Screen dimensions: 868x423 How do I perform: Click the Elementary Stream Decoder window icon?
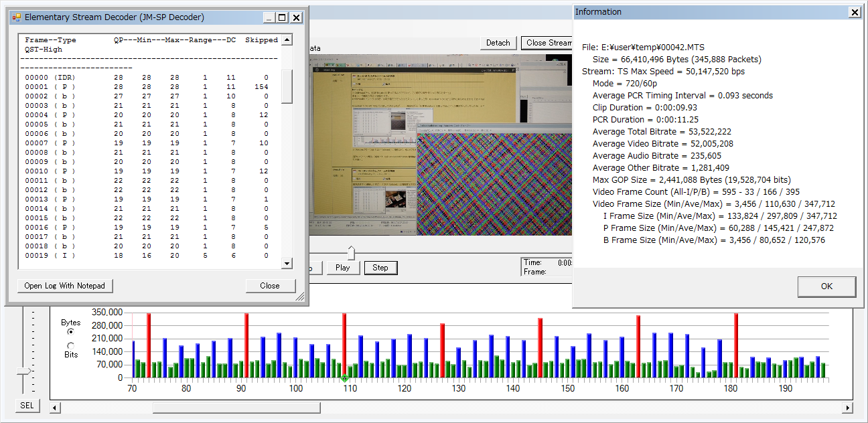tap(16, 17)
